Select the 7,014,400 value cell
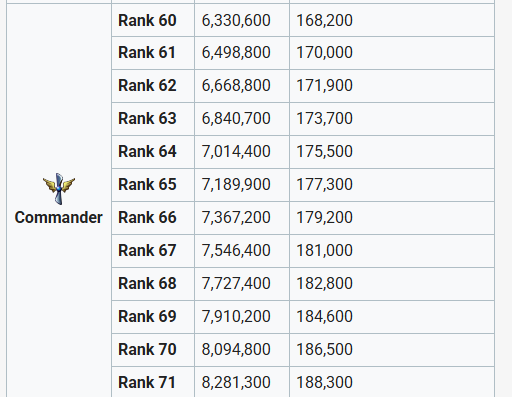 [x=242, y=152]
